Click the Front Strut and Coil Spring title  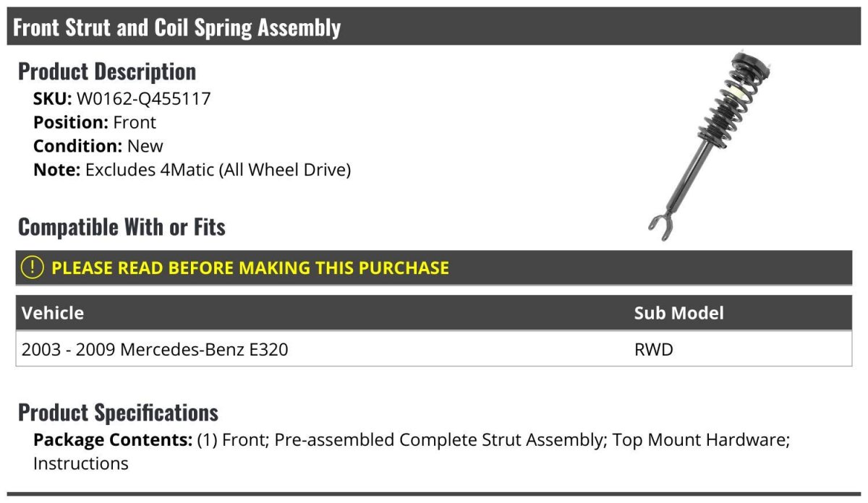(x=177, y=27)
